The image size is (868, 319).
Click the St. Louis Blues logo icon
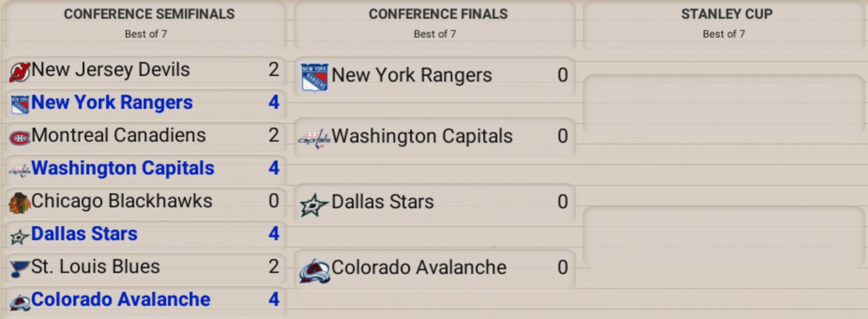pos(20,269)
